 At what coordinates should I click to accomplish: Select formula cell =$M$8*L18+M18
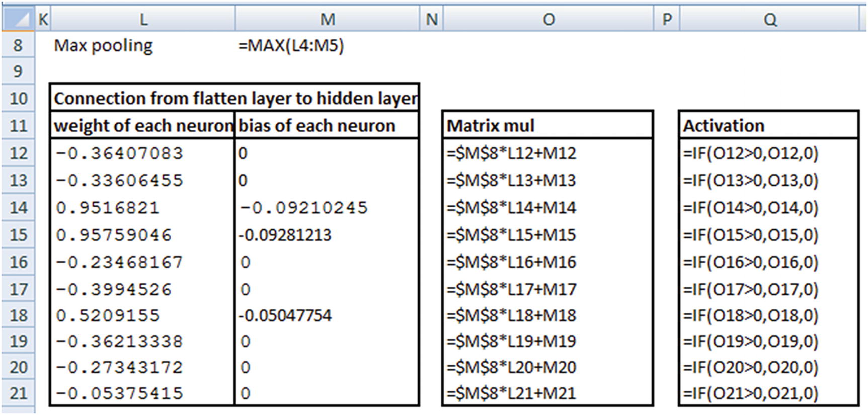point(548,315)
